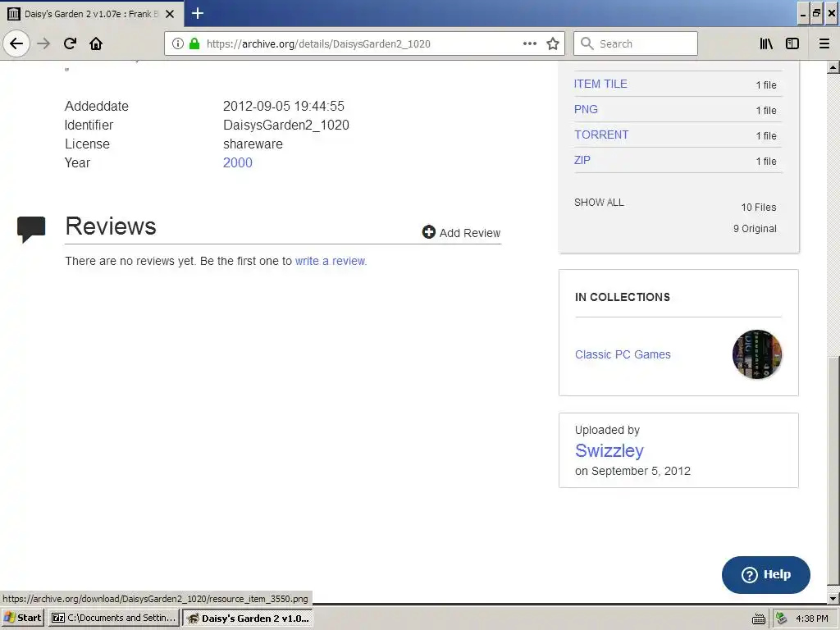This screenshot has width=840, height=630.
Task: Click the keyboard tray icon
Action: pyautogui.click(x=759, y=619)
